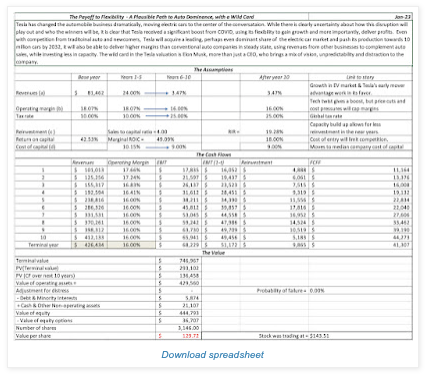The width and height of the screenshot is (430, 379).
Task: Click the Tesla valuation spreadsheet image
Action: (213, 176)
